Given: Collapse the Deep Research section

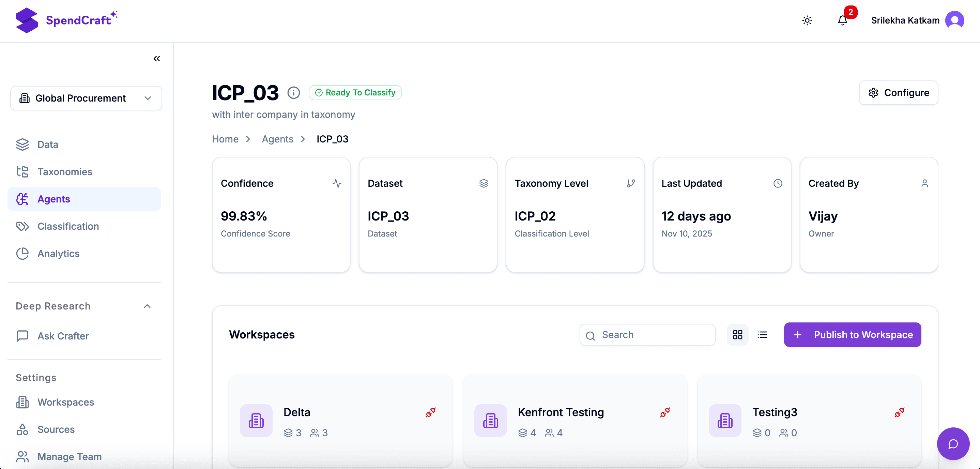Looking at the screenshot, I should pyautogui.click(x=147, y=306).
